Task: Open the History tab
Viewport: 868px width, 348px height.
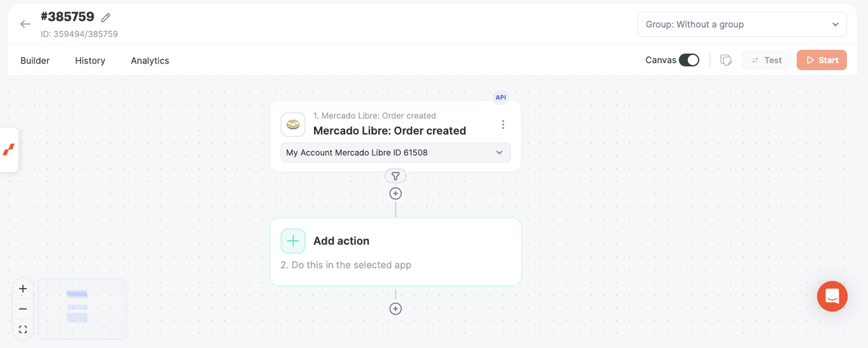Action: [90, 61]
